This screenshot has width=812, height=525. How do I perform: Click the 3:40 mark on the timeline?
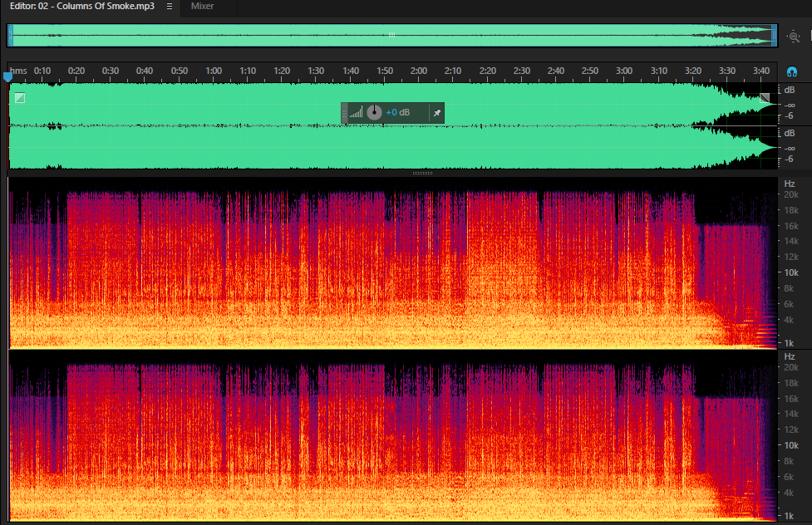coord(760,71)
